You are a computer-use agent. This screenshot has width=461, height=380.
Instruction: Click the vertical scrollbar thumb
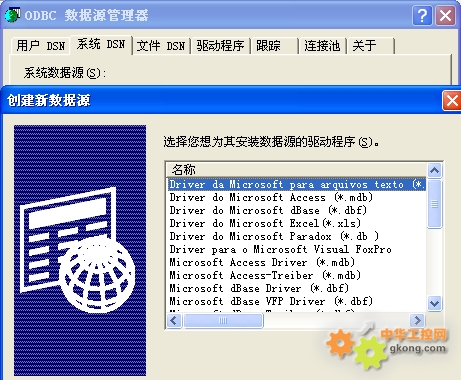click(x=434, y=204)
